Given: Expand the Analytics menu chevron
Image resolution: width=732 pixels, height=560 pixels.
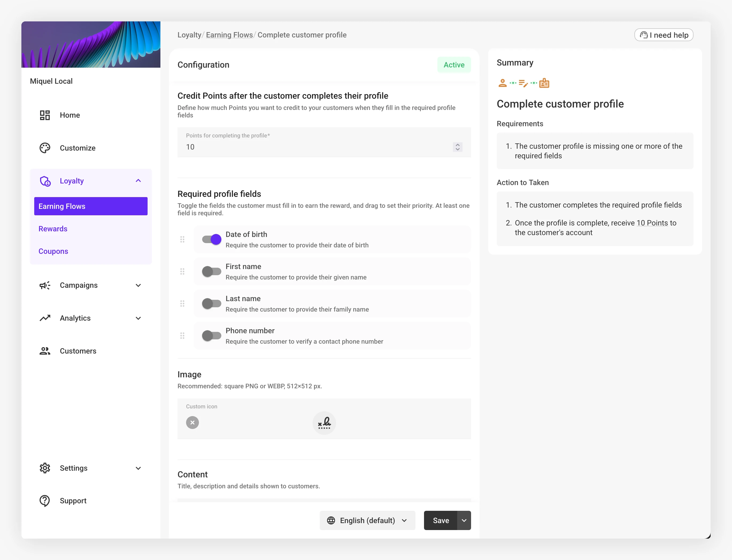Looking at the screenshot, I should click(138, 318).
